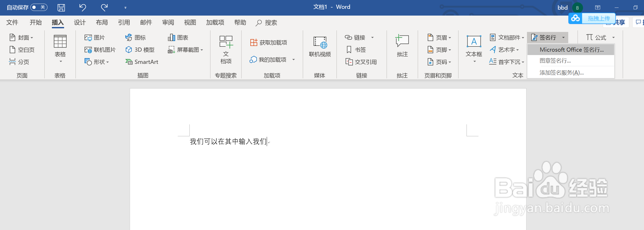The image size is (644, 230).
Task: Switch to the 审阅 tab
Action: click(168, 23)
